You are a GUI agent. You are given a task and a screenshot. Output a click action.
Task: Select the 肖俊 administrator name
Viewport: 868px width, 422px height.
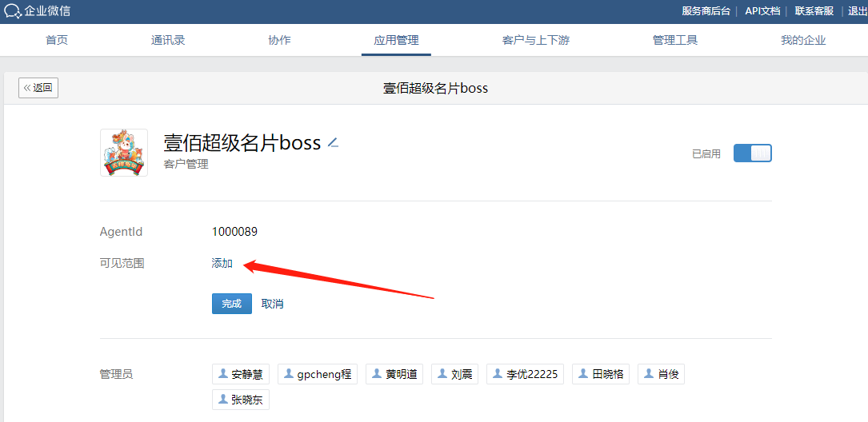point(668,374)
